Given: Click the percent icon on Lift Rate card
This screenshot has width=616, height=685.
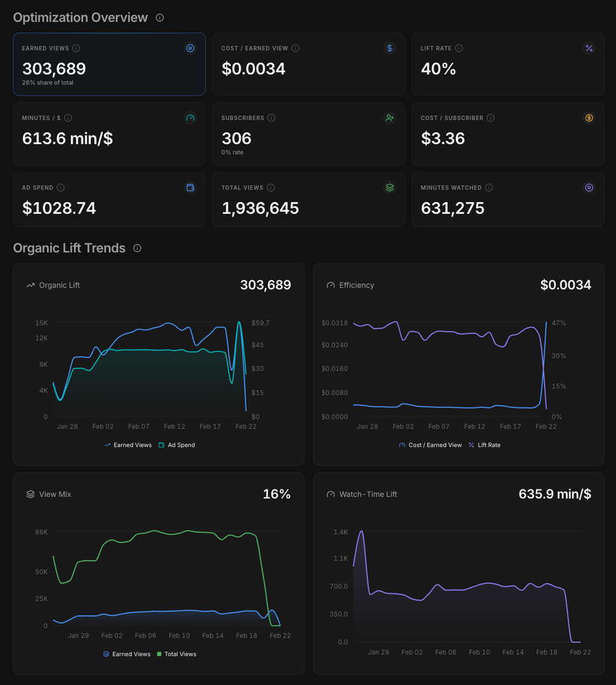Looking at the screenshot, I should pos(589,48).
